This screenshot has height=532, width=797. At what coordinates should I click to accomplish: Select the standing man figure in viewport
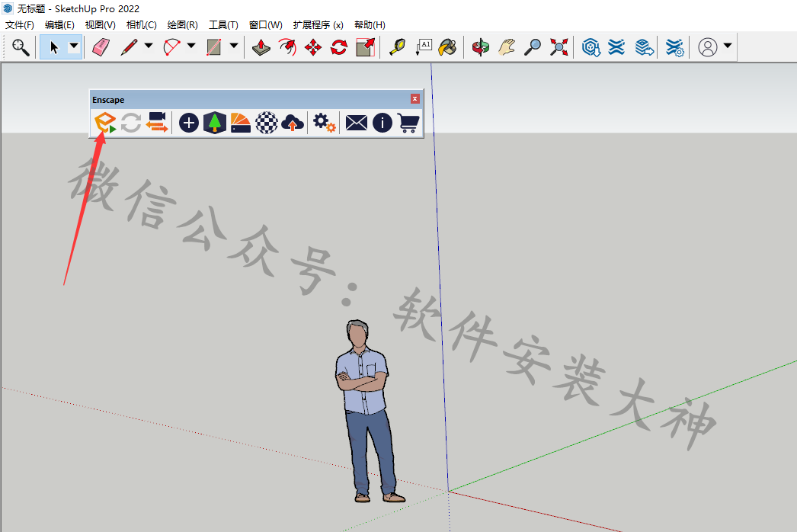click(x=369, y=411)
